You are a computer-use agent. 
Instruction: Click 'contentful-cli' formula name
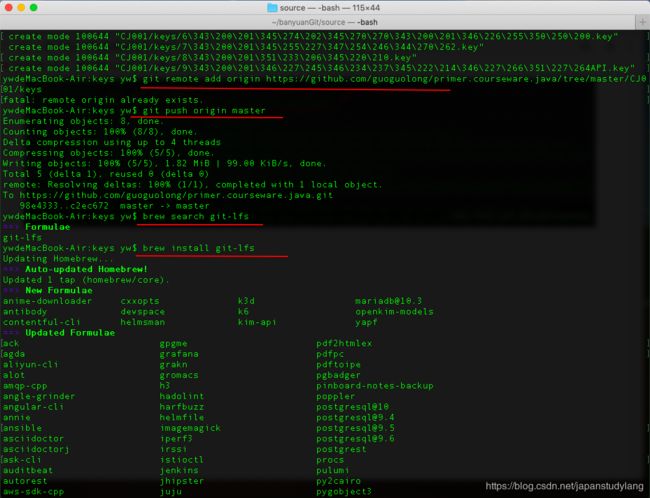(41, 322)
